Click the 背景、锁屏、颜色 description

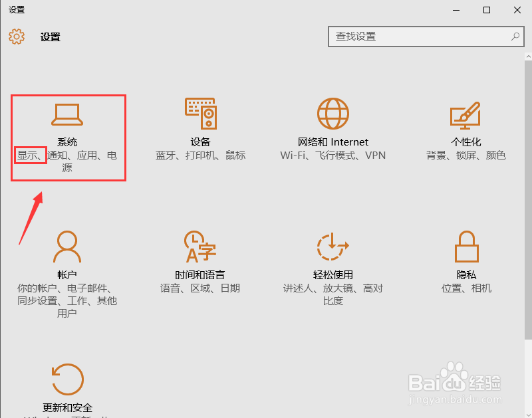pos(466,156)
